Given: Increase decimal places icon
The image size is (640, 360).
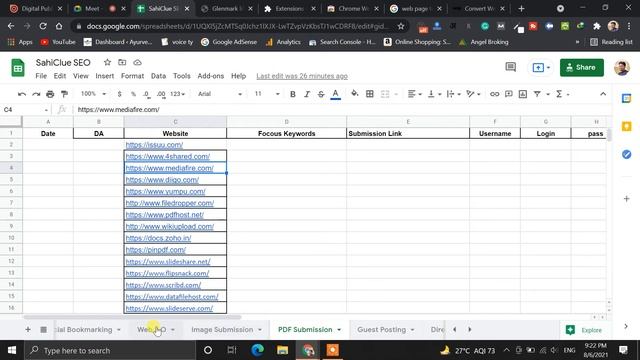Looking at the screenshot, I should (161, 94).
